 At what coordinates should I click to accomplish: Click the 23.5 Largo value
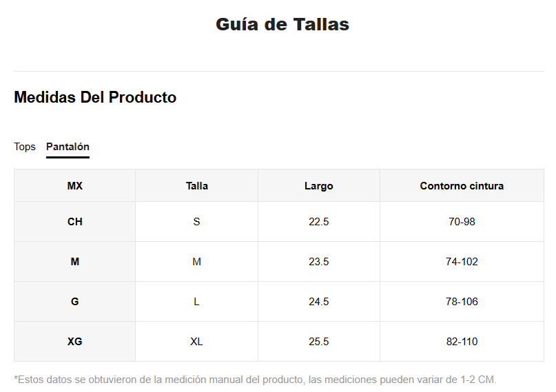click(319, 262)
